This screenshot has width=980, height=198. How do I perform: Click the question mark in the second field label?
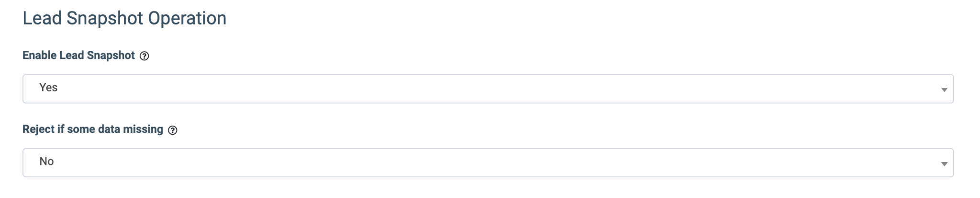tap(173, 130)
